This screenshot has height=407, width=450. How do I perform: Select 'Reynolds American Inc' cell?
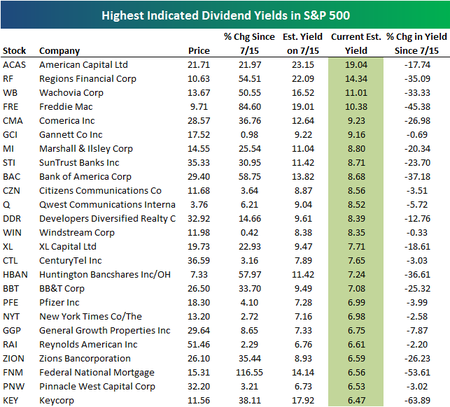[x=88, y=345]
